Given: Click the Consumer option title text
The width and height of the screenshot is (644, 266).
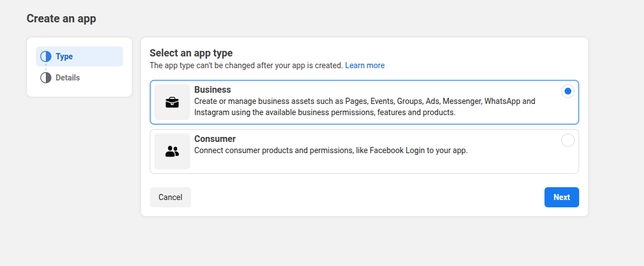Looking at the screenshot, I should point(215,139).
